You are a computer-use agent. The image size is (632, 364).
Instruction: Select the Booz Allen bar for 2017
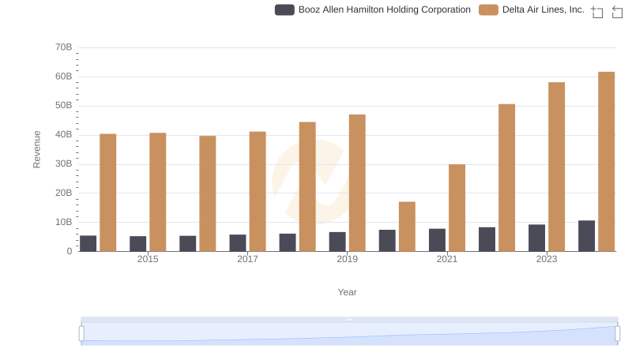pos(238,243)
